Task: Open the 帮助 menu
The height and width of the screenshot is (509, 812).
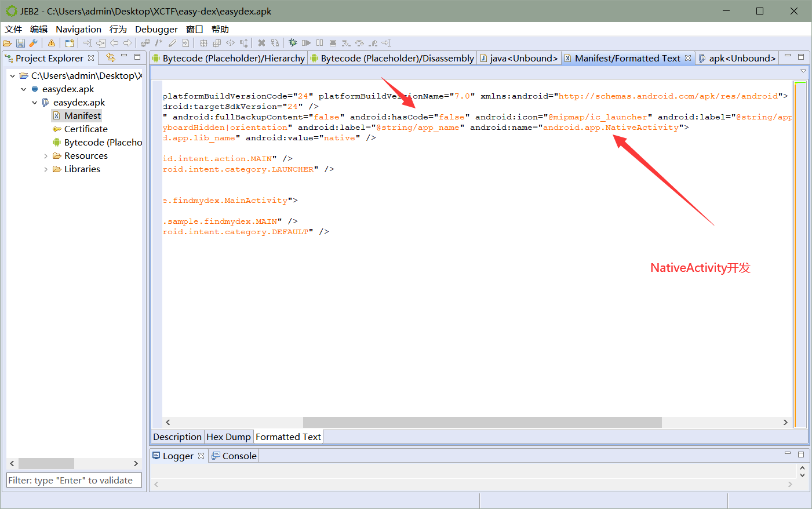Action: tap(220, 29)
